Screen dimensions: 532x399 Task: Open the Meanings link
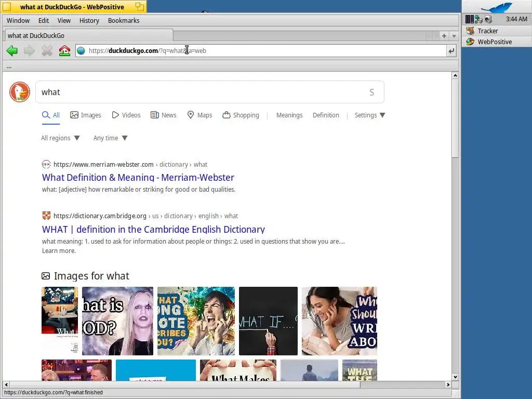click(x=289, y=115)
